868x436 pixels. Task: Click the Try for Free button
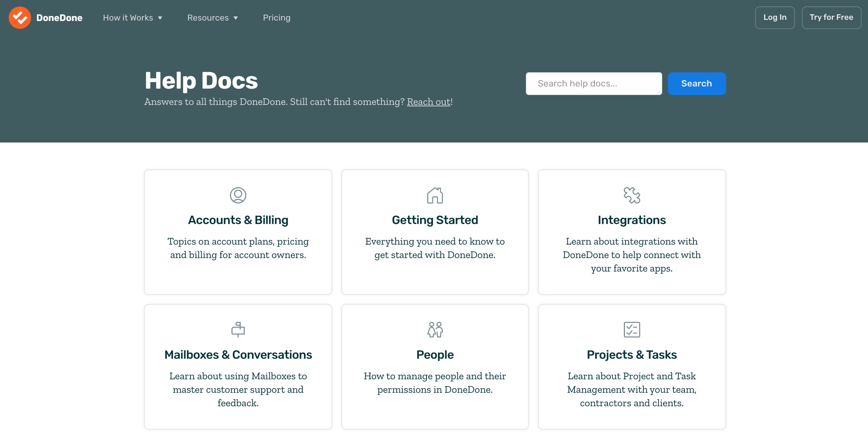pyautogui.click(x=831, y=17)
